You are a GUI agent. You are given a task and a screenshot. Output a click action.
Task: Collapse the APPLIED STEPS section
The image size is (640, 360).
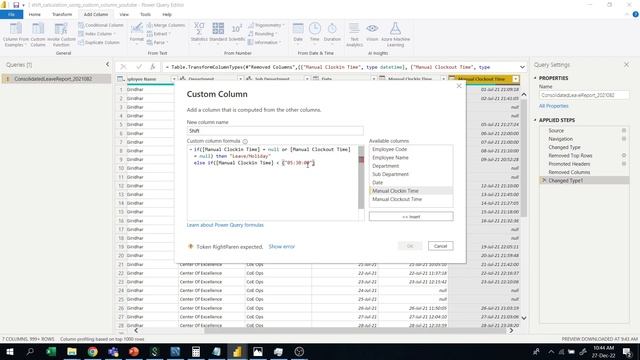pyautogui.click(x=535, y=120)
